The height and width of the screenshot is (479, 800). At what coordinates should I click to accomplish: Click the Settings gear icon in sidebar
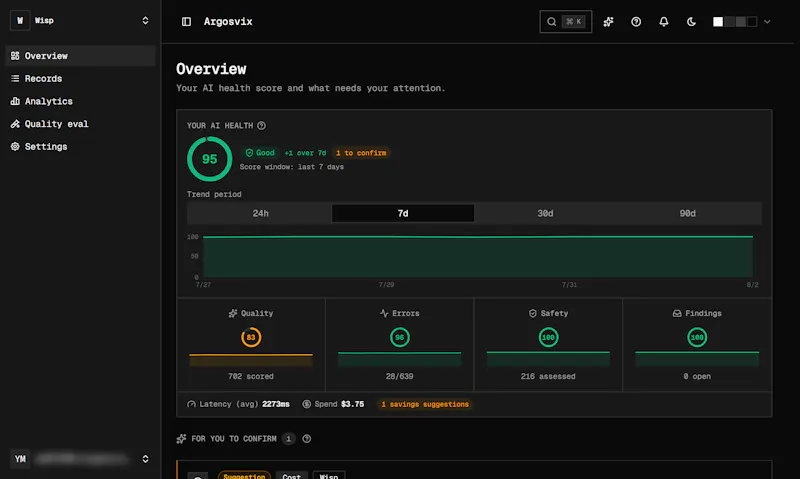click(x=15, y=146)
